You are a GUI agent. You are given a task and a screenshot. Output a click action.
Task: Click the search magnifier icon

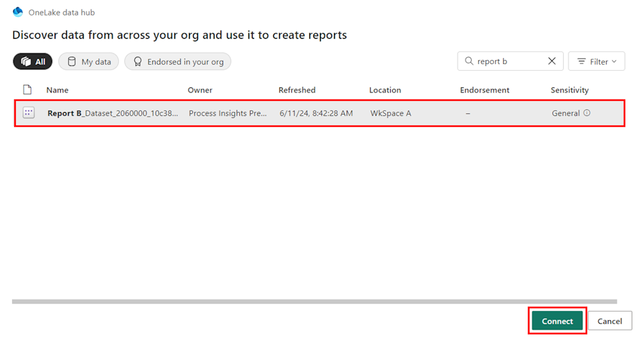click(469, 61)
